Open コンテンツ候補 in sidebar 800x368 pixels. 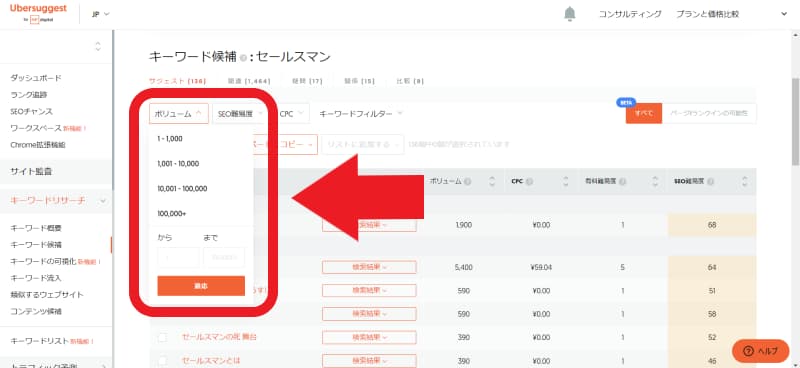(x=36, y=311)
